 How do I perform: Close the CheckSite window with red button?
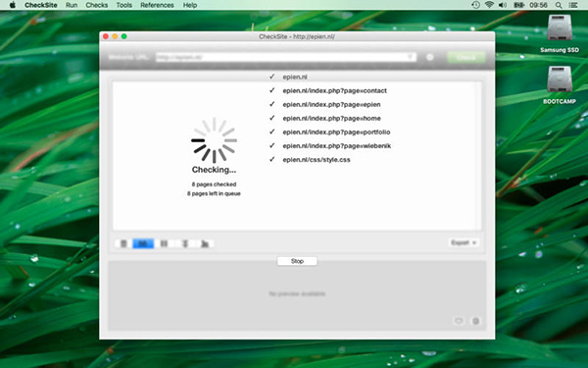pos(106,36)
